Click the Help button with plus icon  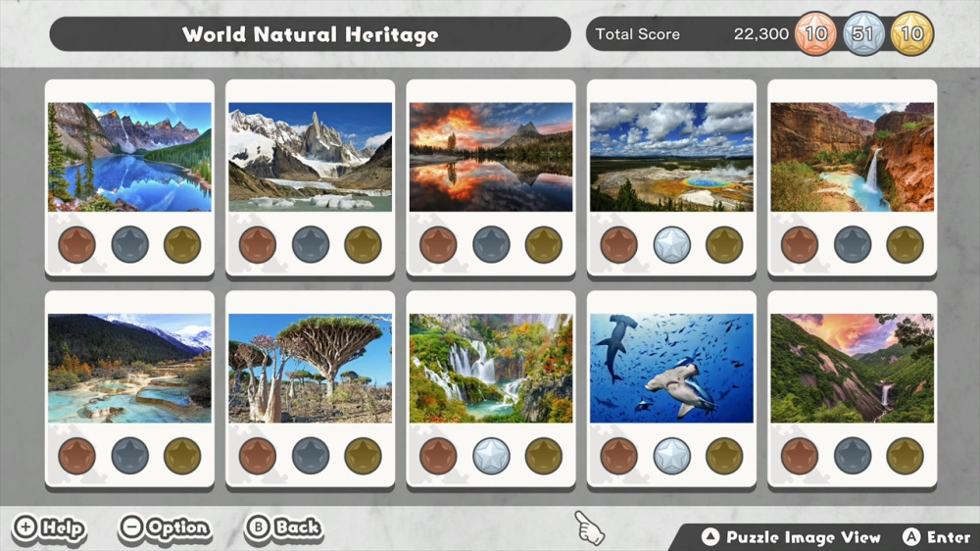coord(49,528)
